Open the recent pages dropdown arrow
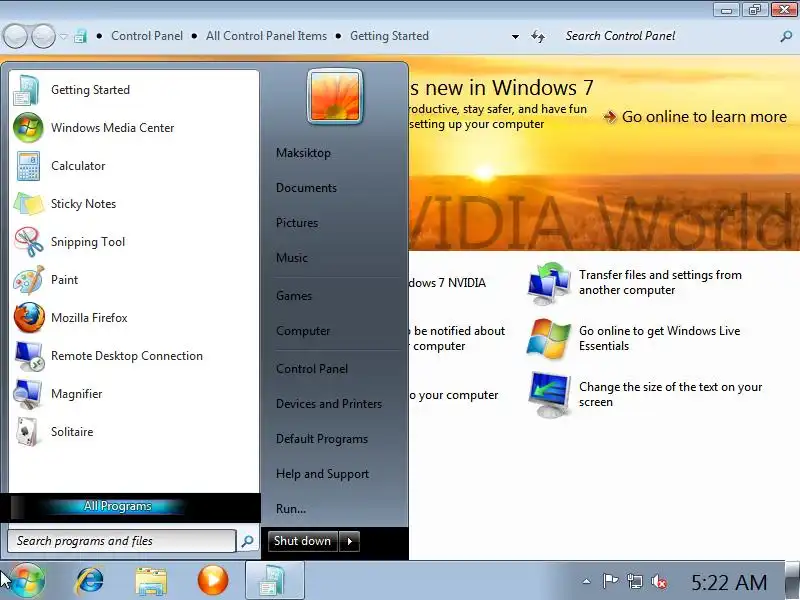800x600 pixels. (x=63, y=36)
